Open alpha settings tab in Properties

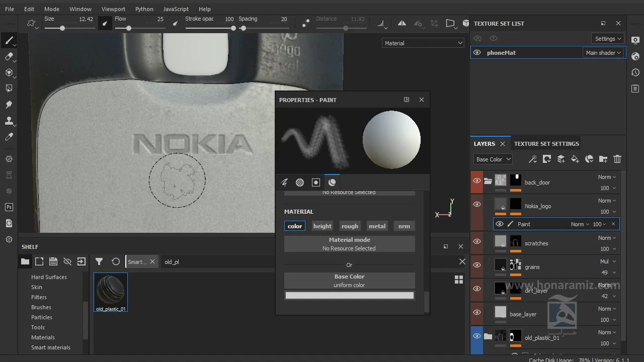[x=300, y=183]
